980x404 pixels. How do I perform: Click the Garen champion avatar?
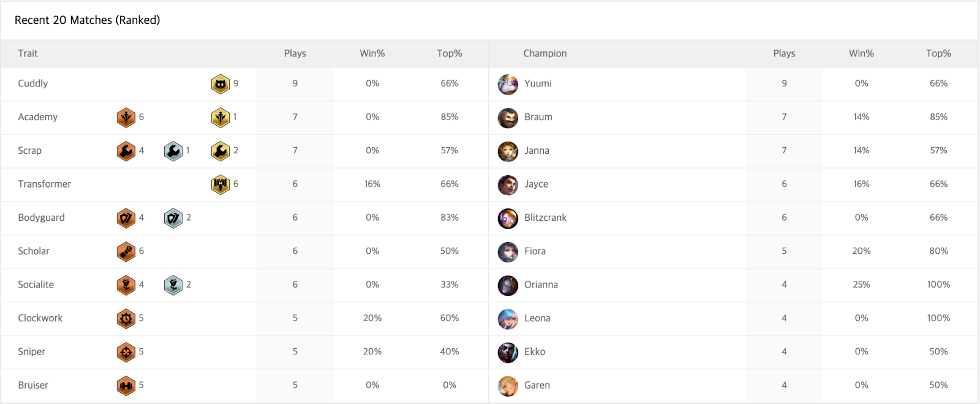coord(508,386)
